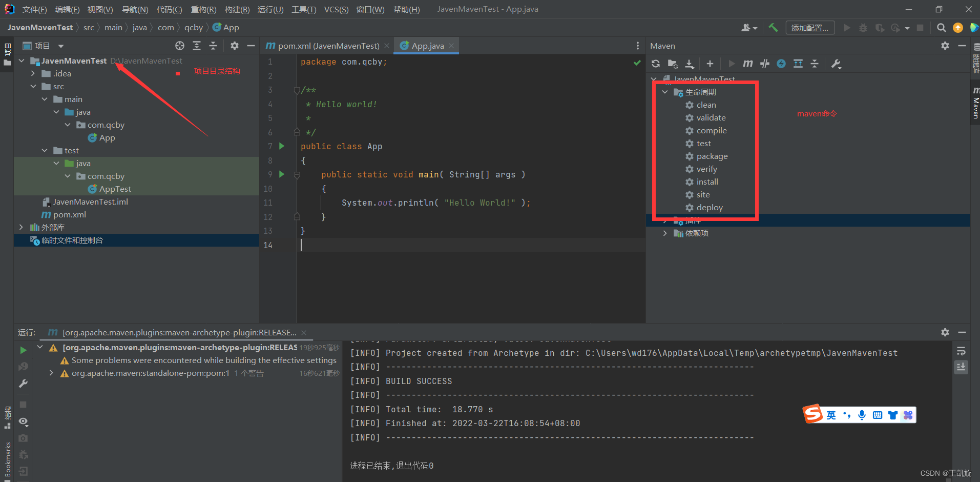Switch to App.java editor tab
Viewport: 980px width, 482px height.
tap(427, 46)
